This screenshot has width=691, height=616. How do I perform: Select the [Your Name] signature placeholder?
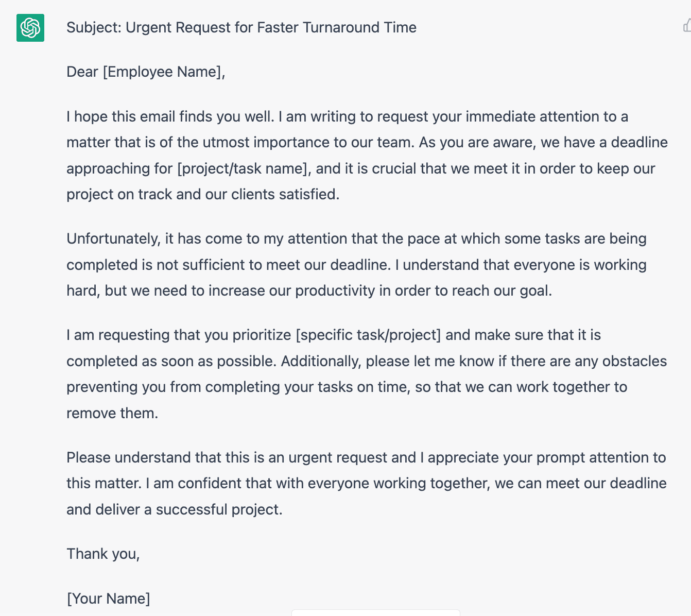(x=109, y=598)
